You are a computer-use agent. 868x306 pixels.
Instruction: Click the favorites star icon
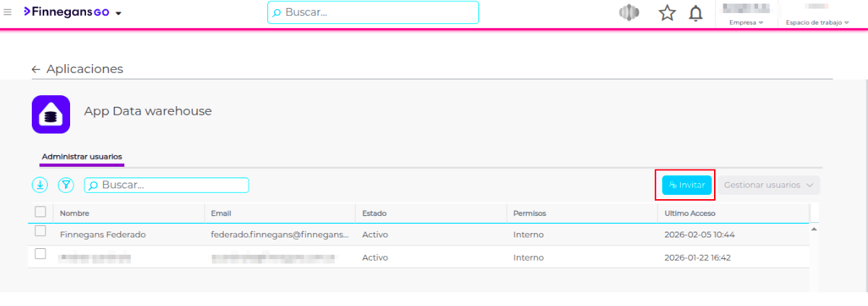tap(667, 13)
